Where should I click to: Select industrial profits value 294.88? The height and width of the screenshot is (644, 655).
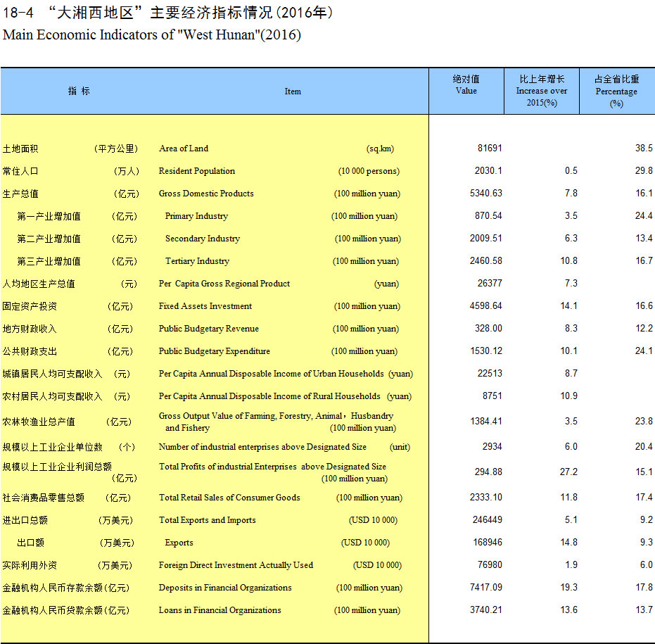click(x=488, y=472)
